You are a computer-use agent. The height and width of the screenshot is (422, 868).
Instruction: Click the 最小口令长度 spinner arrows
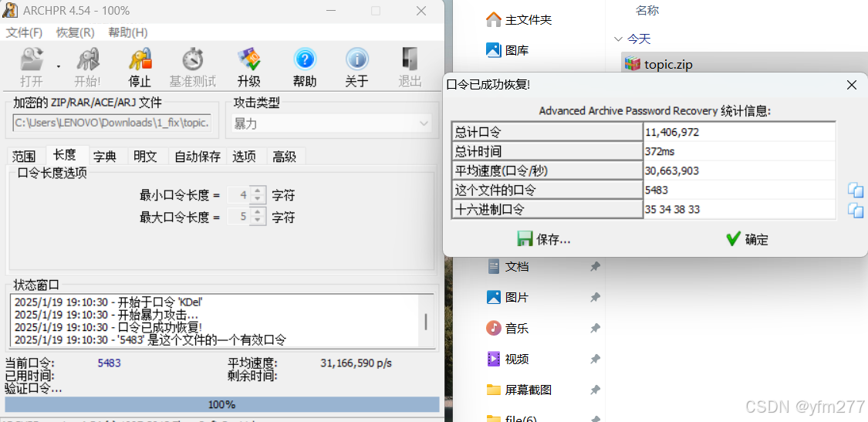(258, 195)
